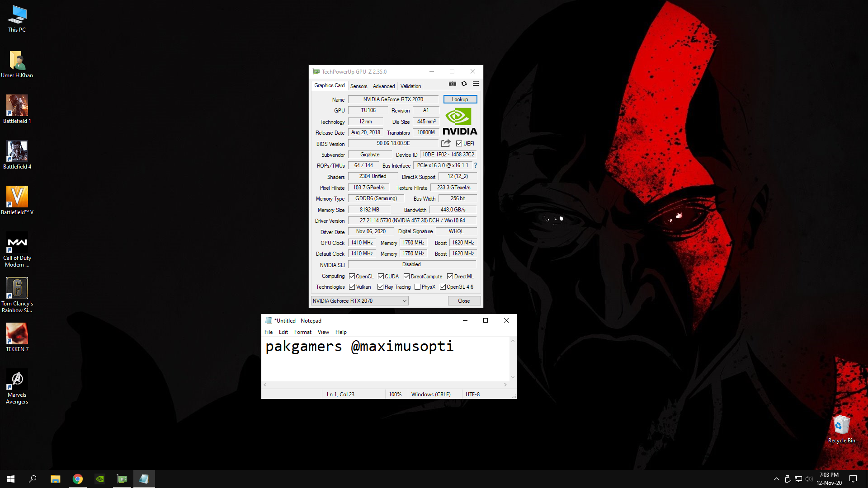Select the Battlefield 1 shortcut

(x=17, y=109)
